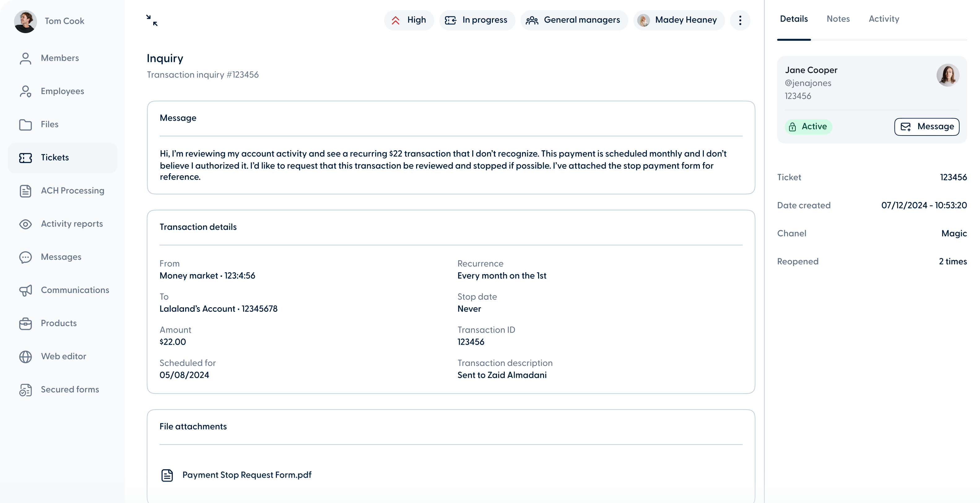Open the three-dot overflow menu
The image size is (980, 503).
click(x=740, y=20)
